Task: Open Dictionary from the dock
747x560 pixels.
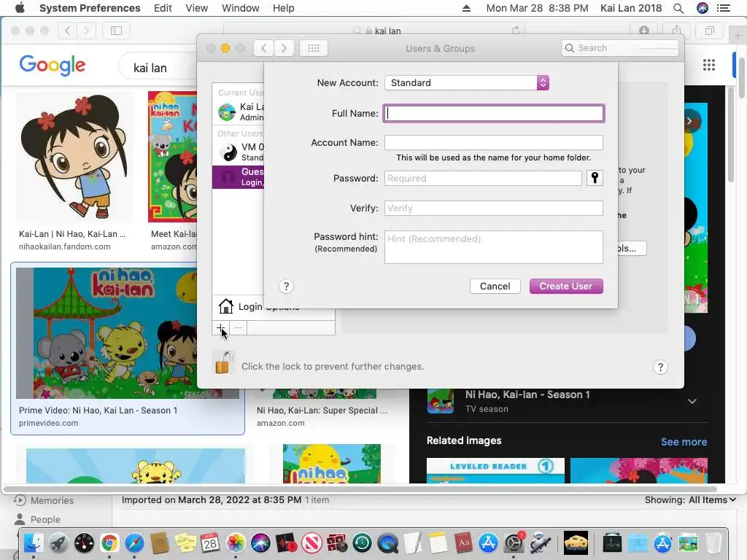Action: point(463,542)
